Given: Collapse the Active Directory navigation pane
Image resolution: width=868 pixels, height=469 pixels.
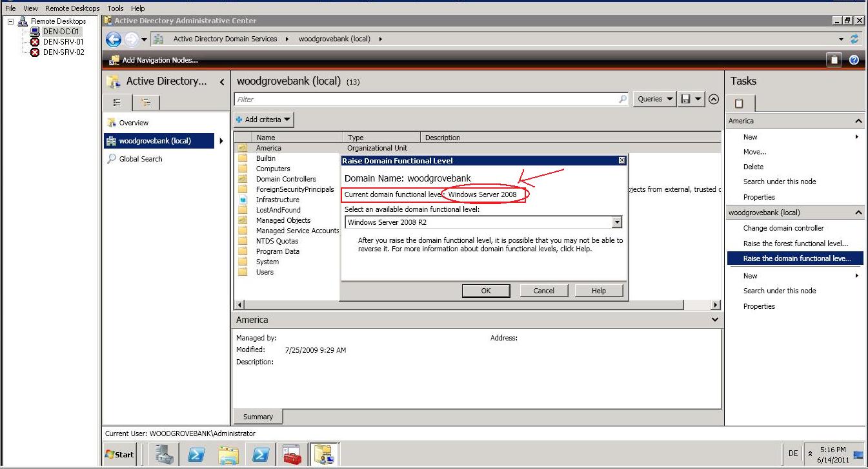Looking at the screenshot, I should (222, 82).
